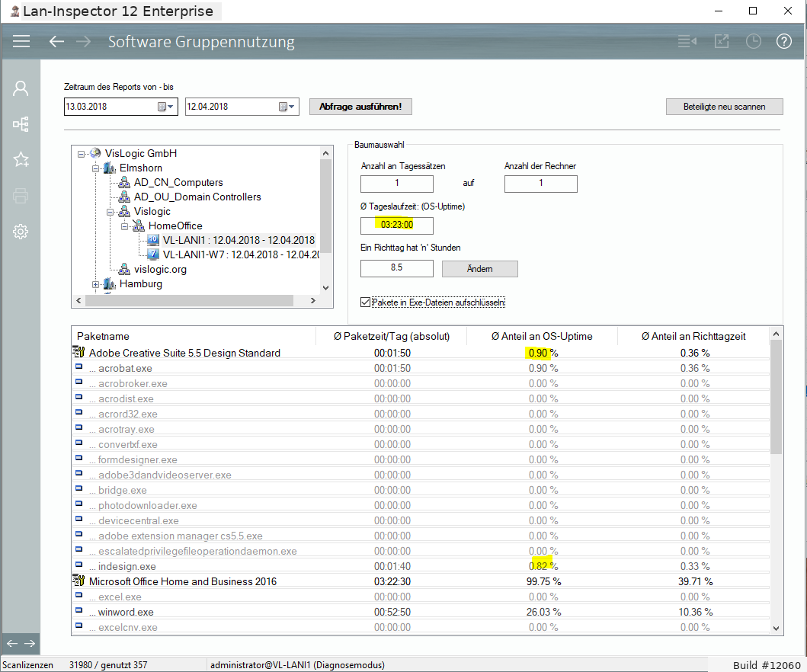Sort by Paketname column header
This screenshot has width=807, height=672.
click(x=194, y=336)
